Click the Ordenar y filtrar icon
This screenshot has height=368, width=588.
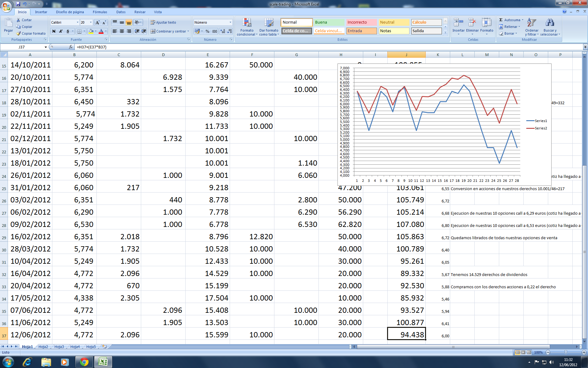(532, 23)
